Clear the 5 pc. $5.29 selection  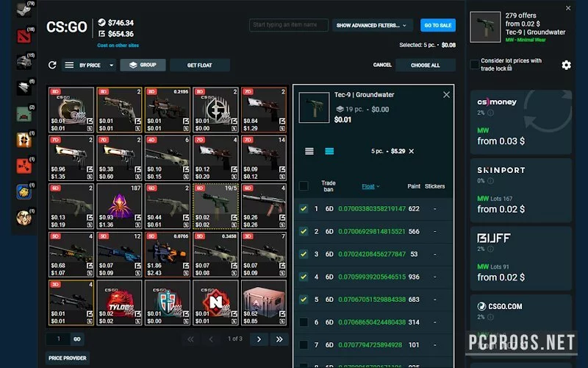[x=412, y=152]
